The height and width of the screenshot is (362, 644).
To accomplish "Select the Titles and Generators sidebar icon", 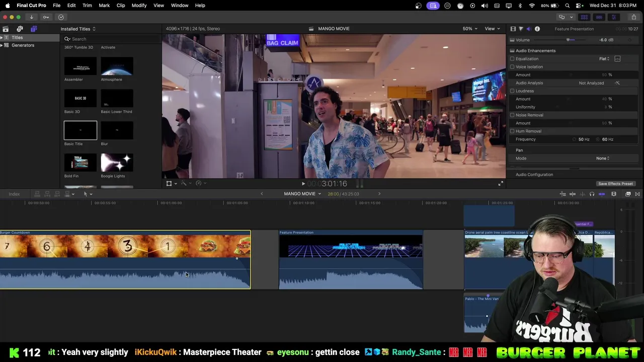I will coord(34,29).
